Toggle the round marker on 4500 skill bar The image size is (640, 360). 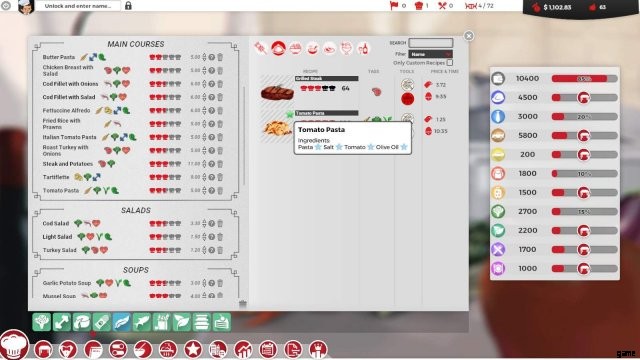pyautogui.click(x=583, y=98)
